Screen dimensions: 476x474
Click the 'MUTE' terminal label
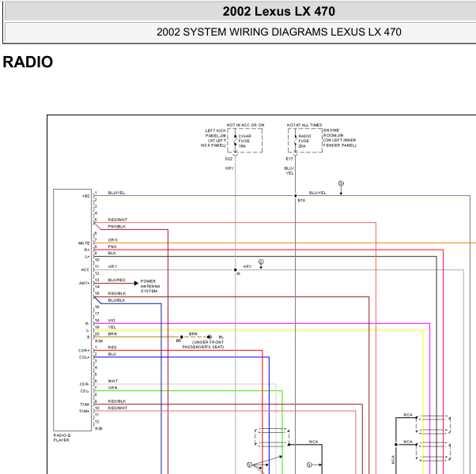tap(84, 243)
